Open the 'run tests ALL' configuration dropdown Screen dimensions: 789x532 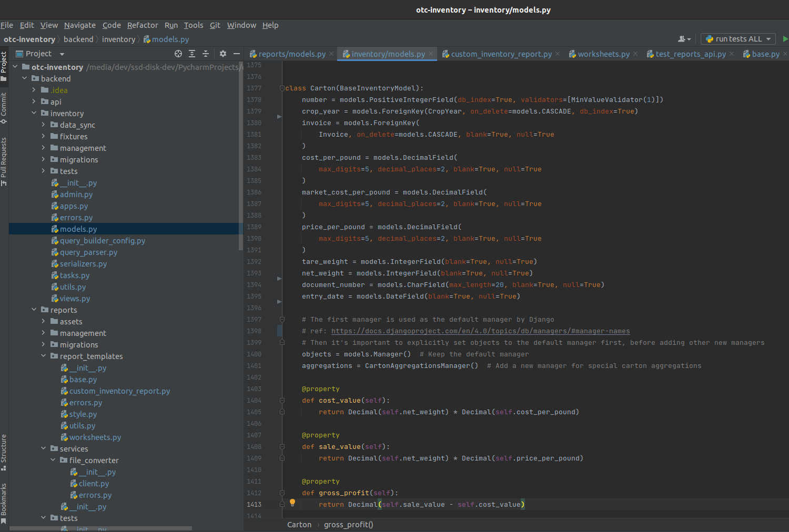coord(738,39)
